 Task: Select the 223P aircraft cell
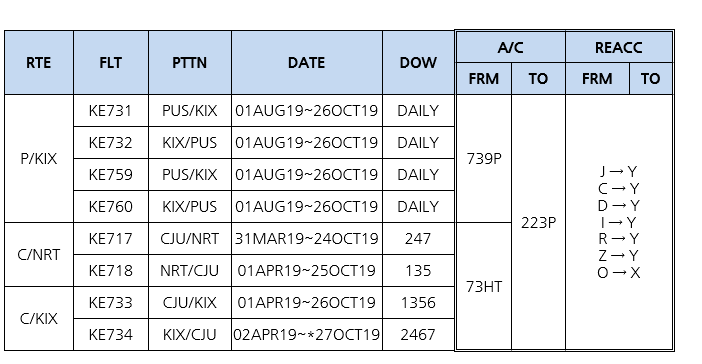click(x=539, y=223)
